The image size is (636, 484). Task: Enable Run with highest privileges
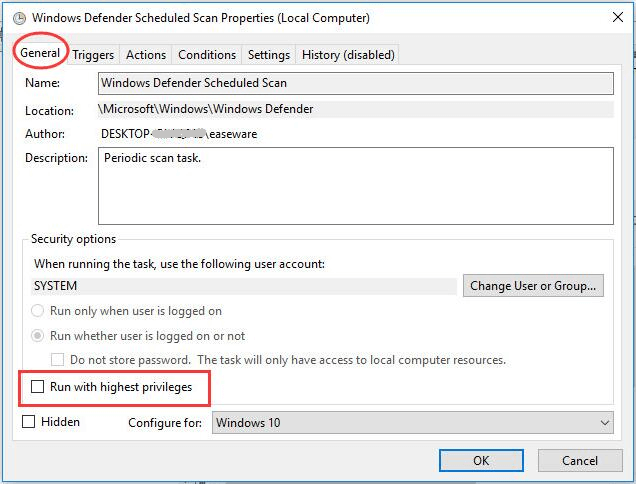point(38,386)
